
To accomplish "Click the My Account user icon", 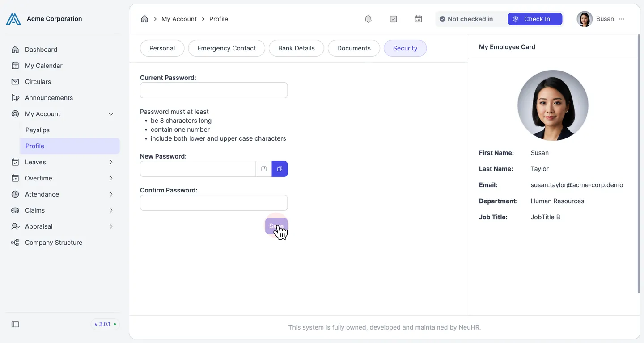I will coord(15,114).
